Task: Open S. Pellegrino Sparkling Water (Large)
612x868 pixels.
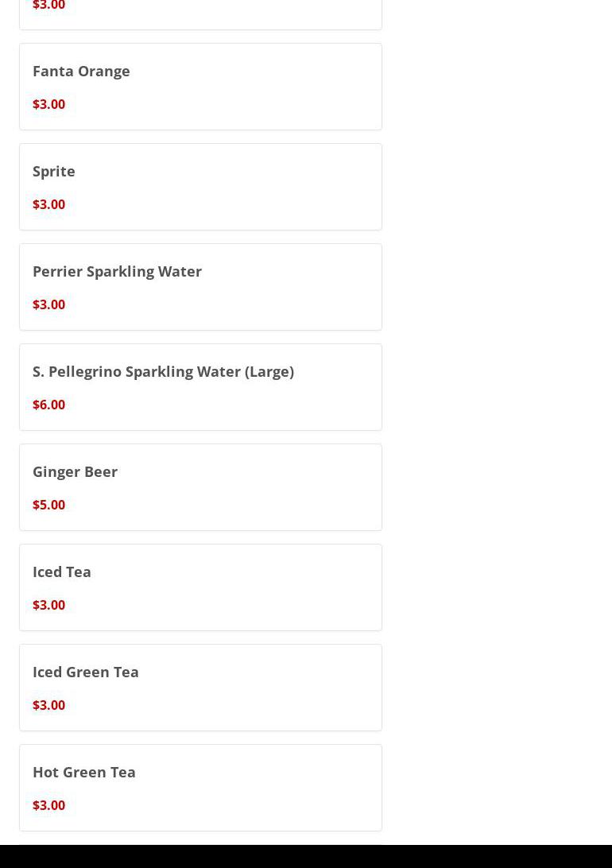Action: (x=163, y=371)
